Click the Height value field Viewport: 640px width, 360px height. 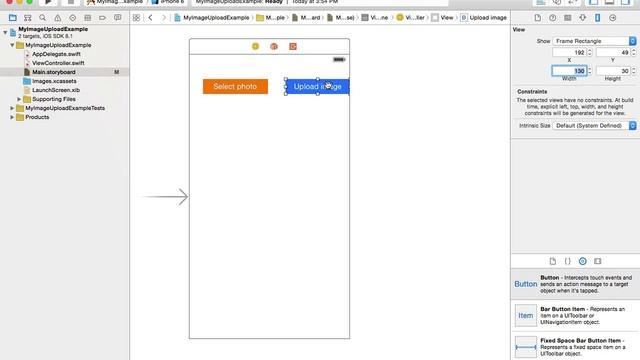click(613, 71)
